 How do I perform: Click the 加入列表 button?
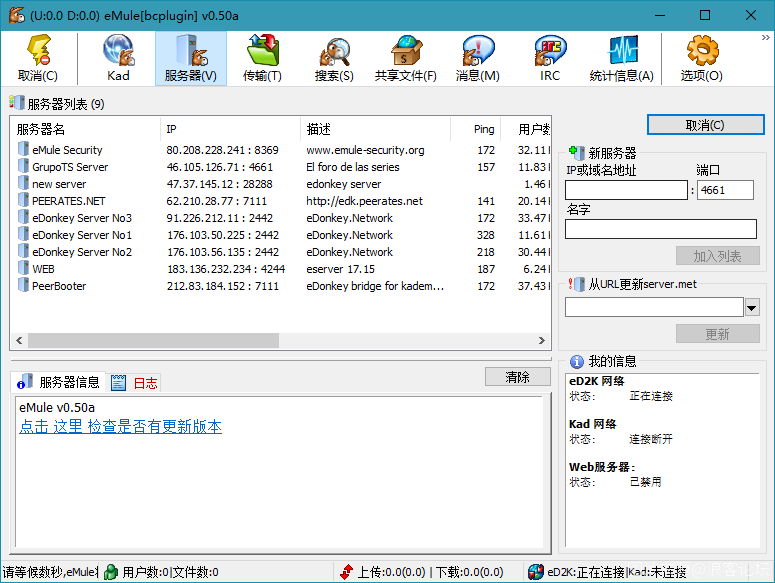[x=717, y=256]
